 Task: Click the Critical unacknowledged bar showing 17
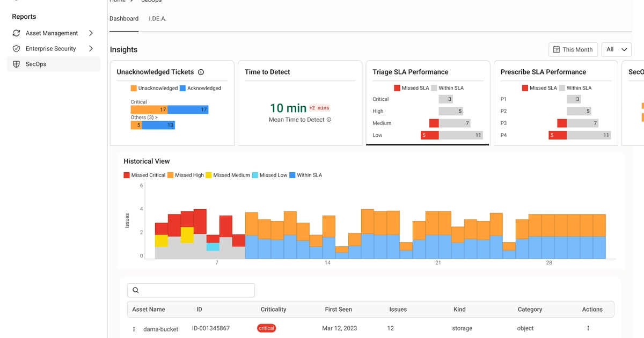[149, 109]
